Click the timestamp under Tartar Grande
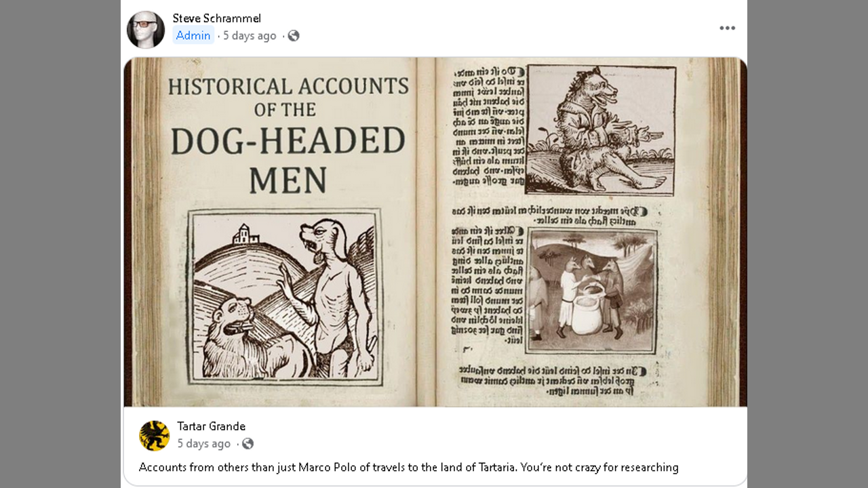 [x=203, y=444]
